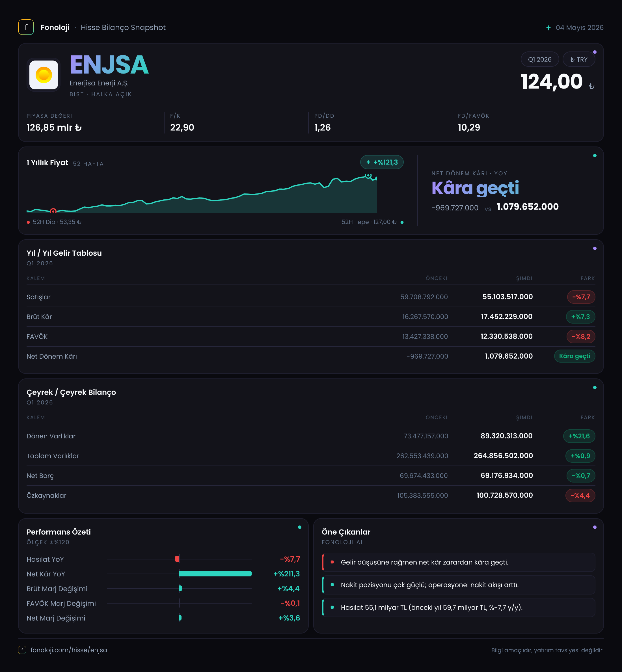Screen dimensions: 622x672
Task: Select the Q1 2026 period pill
Action: [x=539, y=59]
